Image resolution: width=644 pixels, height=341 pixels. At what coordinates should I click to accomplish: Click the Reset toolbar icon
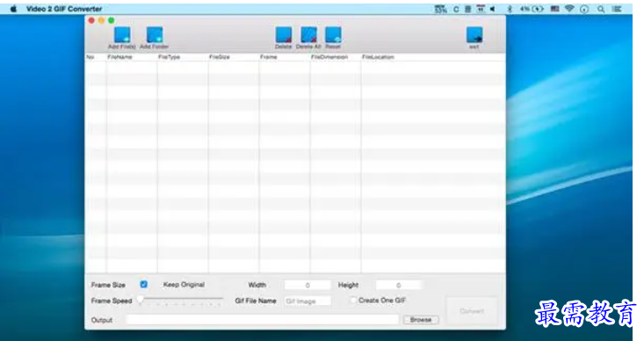point(333,35)
